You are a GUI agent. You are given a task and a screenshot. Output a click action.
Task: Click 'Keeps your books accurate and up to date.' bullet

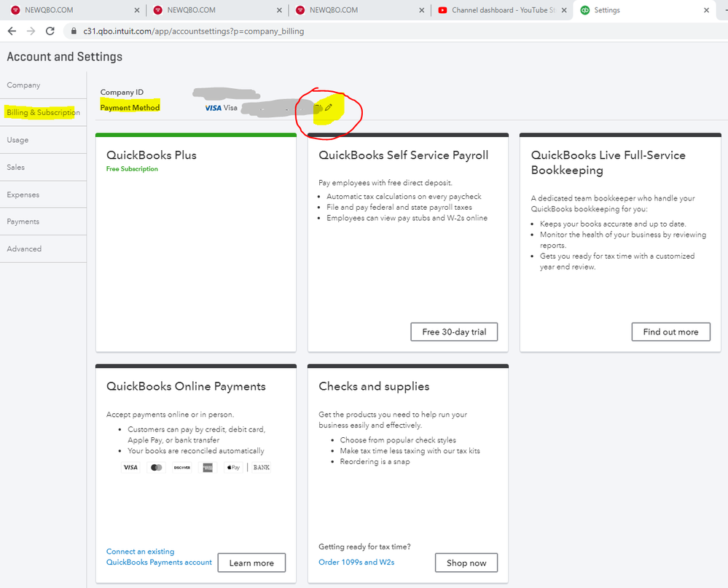pos(613,224)
